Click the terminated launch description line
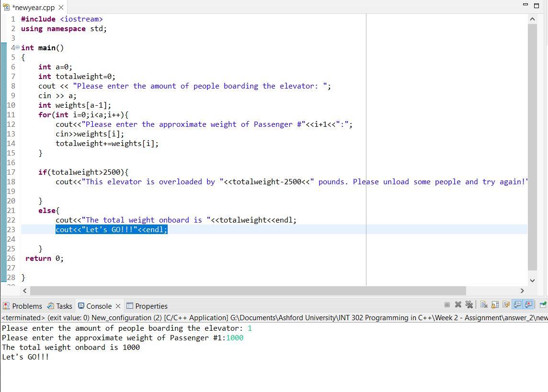Viewport: 548px width, 392px height. pos(274,318)
